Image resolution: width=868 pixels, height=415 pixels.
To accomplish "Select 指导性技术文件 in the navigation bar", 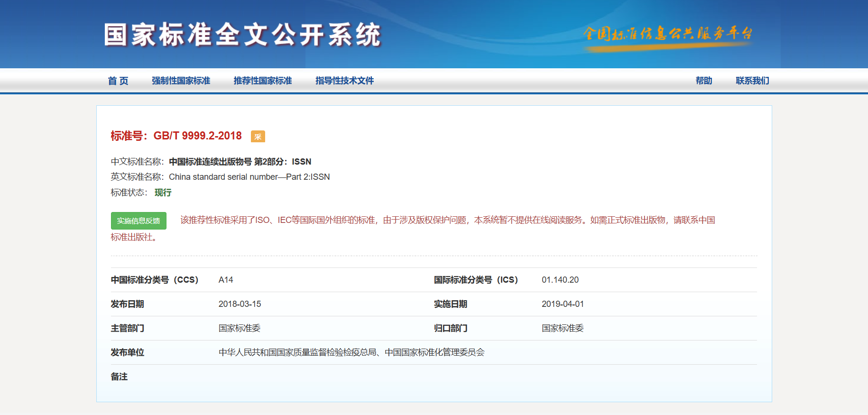I will coord(344,81).
